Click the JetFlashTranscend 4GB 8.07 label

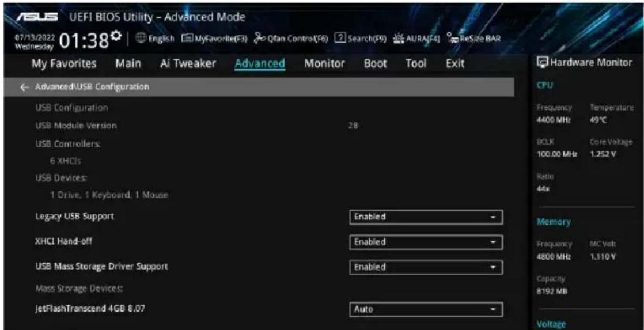[x=90, y=308]
